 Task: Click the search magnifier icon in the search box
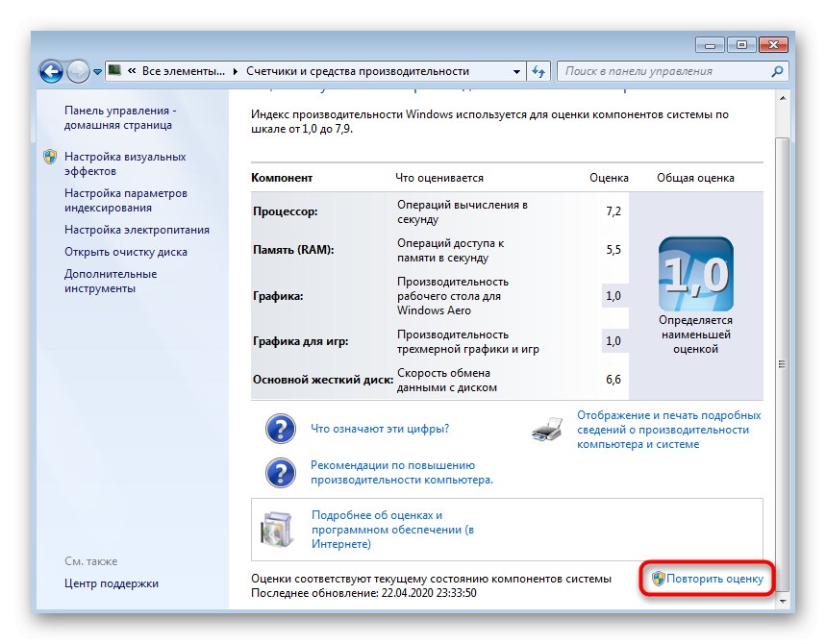pos(775,71)
